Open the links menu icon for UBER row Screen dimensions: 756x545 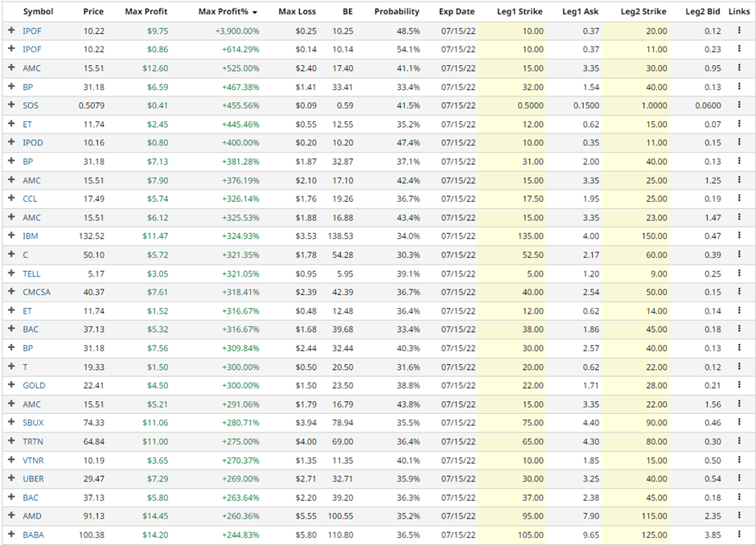tap(738, 478)
